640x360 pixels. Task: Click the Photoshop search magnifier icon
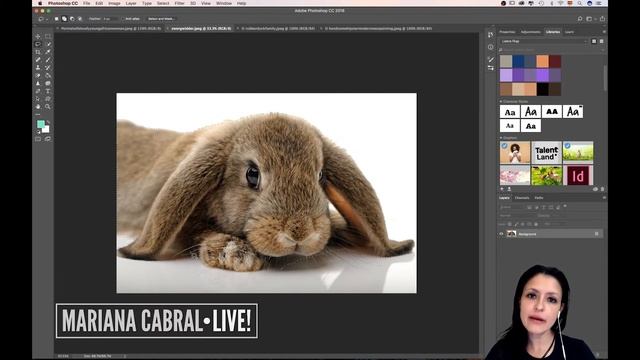tap(580, 19)
